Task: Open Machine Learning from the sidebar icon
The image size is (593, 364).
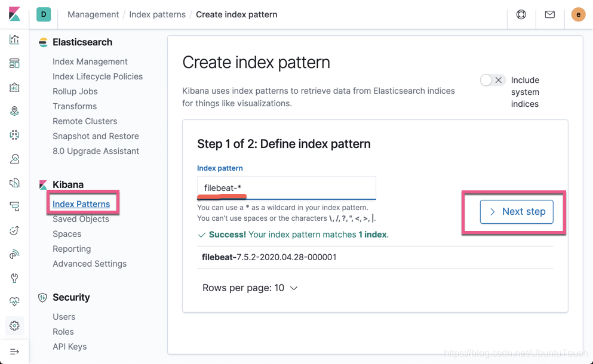Action: tap(14, 135)
